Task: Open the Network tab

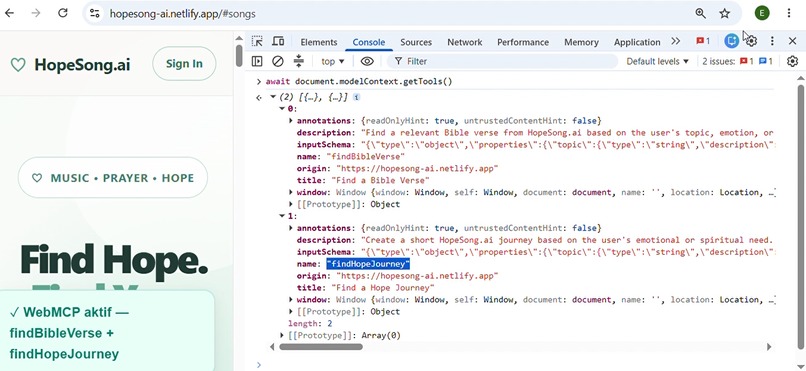Action: (465, 42)
